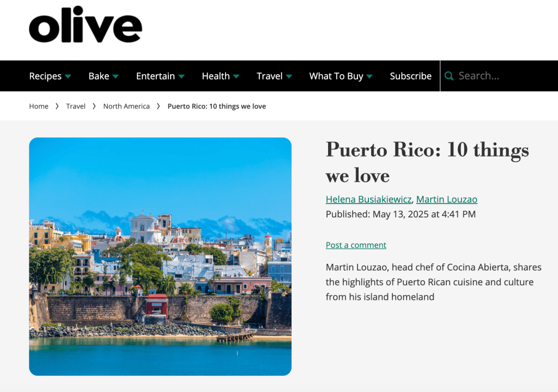The width and height of the screenshot is (558, 392).
Task: Expand the Recipes dropdown arrow
Action: point(68,76)
